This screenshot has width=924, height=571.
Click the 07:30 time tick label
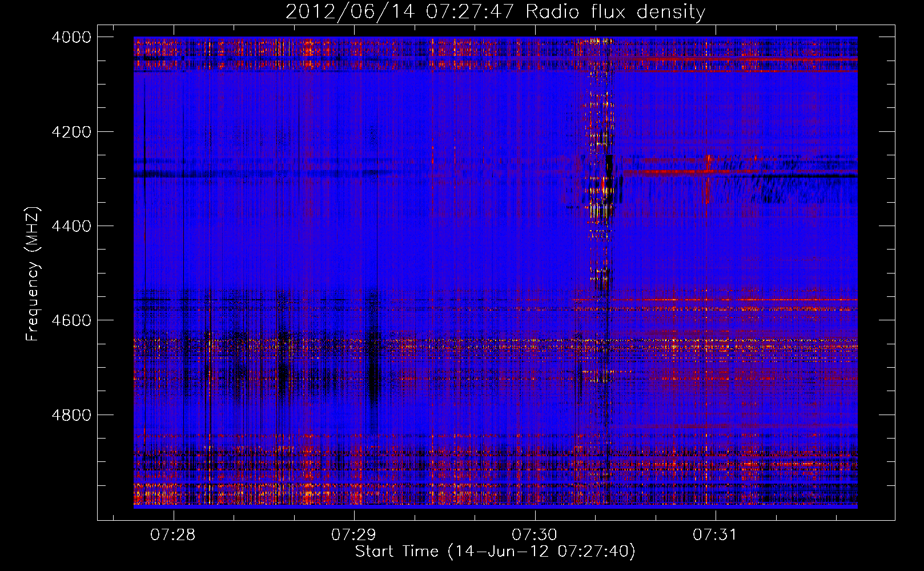click(x=535, y=535)
